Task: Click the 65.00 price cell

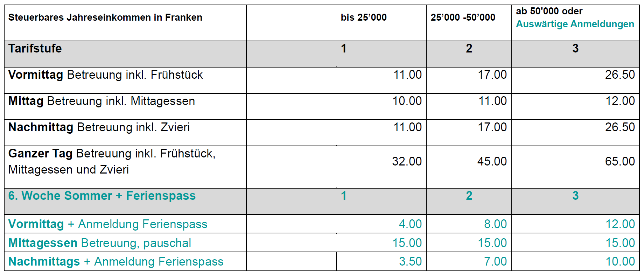Action: [x=619, y=162]
